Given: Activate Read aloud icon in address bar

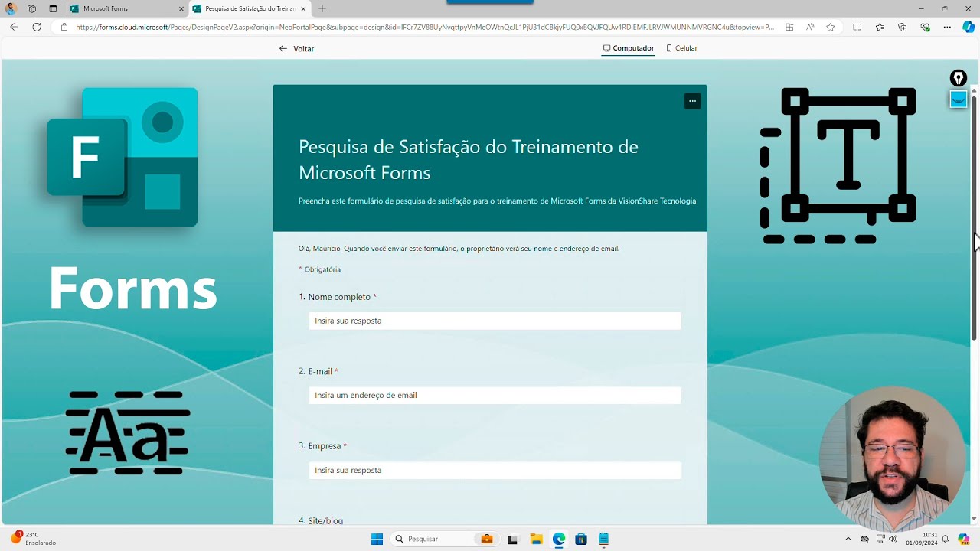Looking at the screenshot, I should 810,27.
